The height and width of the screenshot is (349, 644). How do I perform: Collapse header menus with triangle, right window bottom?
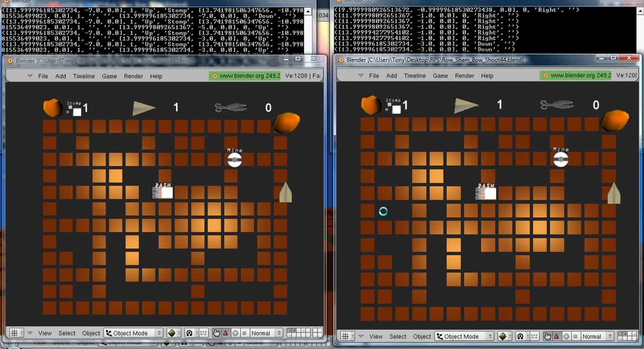tap(361, 336)
